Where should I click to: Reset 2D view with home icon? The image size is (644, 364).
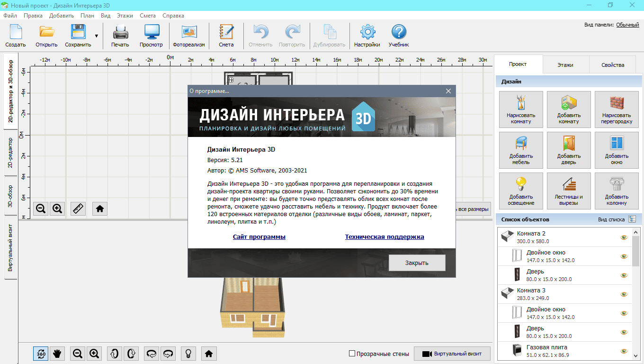(99, 208)
